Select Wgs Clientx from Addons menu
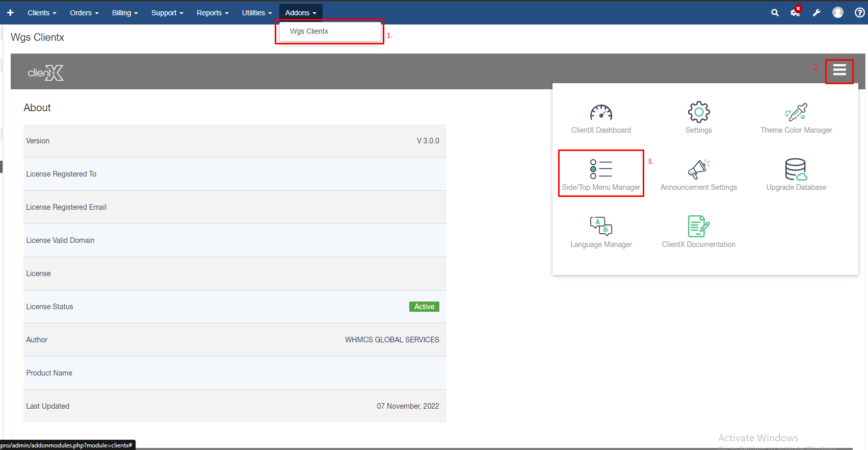Viewport: 868px width, 450px height. (x=309, y=32)
